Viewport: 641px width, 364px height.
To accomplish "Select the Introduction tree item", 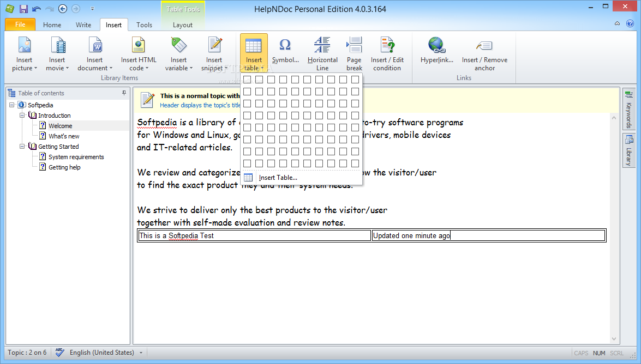I will [54, 116].
